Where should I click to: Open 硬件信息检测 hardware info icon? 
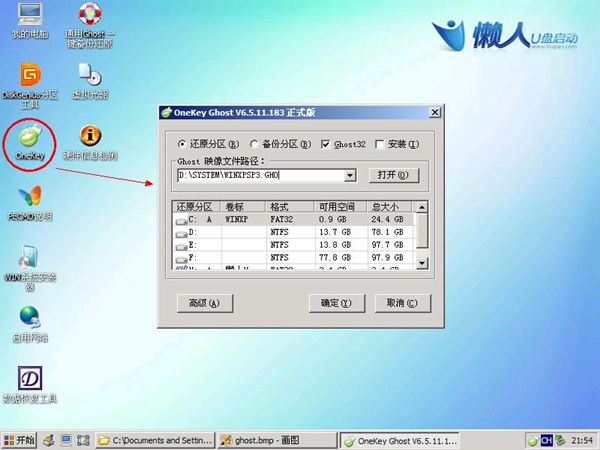click(x=90, y=142)
